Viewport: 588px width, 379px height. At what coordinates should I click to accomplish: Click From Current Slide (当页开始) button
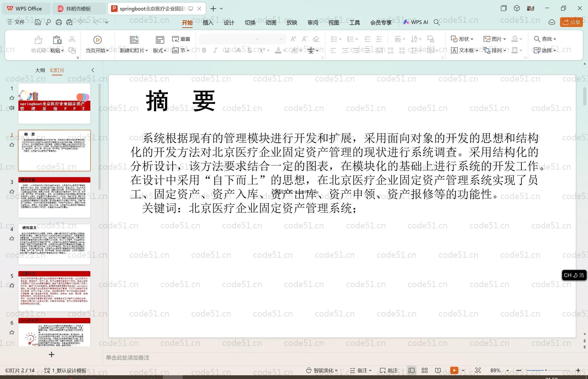point(97,45)
